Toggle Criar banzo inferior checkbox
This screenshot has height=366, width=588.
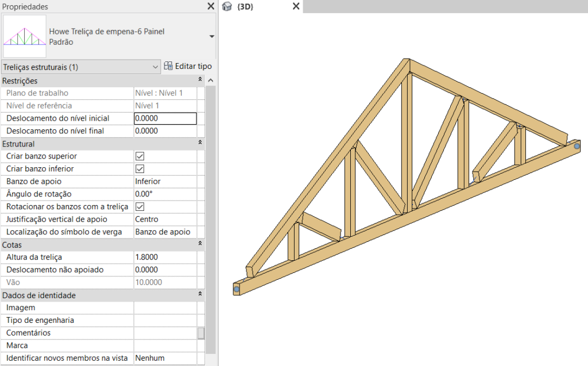tap(140, 169)
